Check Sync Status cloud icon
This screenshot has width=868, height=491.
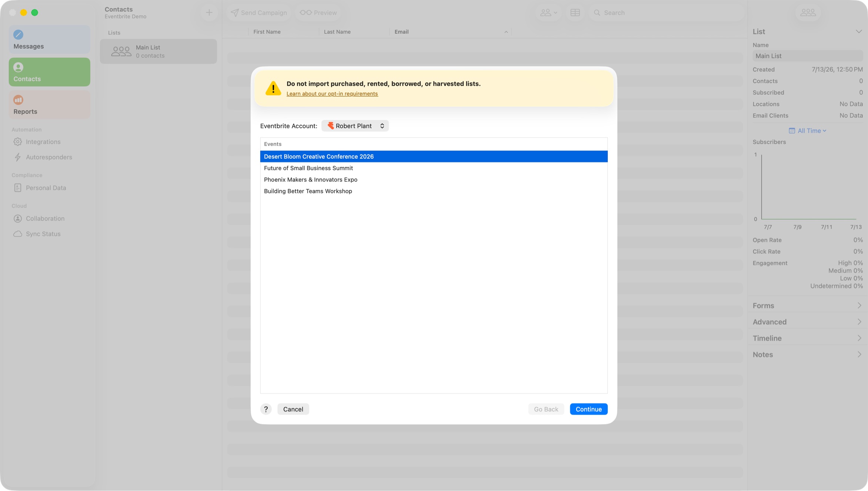pyautogui.click(x=17, y=234)
